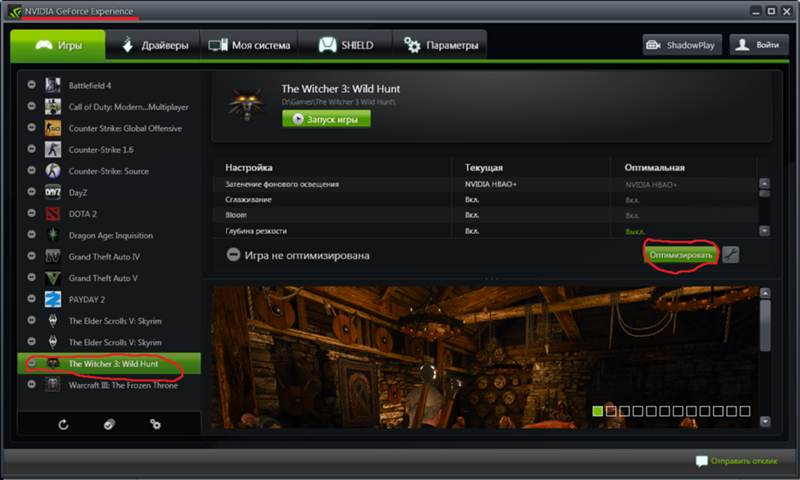800x480 pixels.
Task: Open the Моя система tab
Action: [249, 45]
